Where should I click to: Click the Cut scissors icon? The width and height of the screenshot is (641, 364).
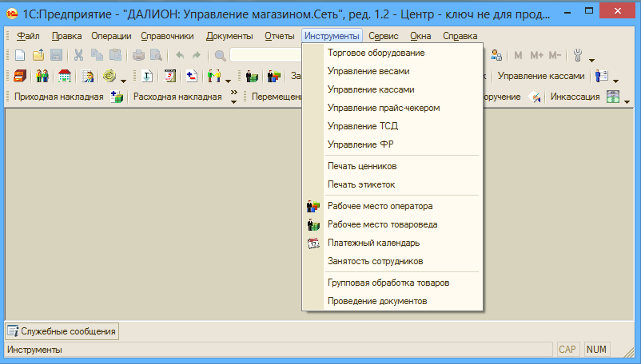78,55
